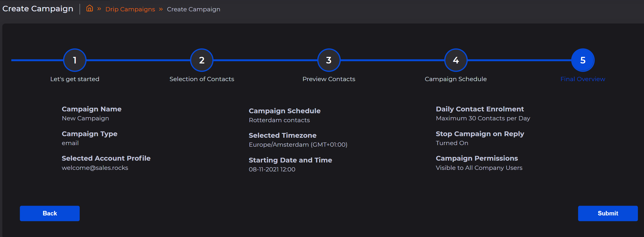Click the "Rotterdam contacts" schedule value

click(x=279, y=120)
